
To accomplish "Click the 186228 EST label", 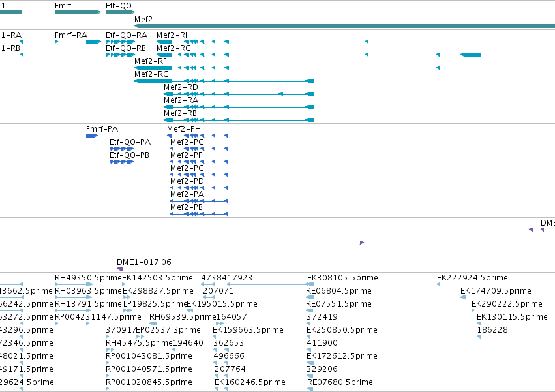I will click(492, 331).
